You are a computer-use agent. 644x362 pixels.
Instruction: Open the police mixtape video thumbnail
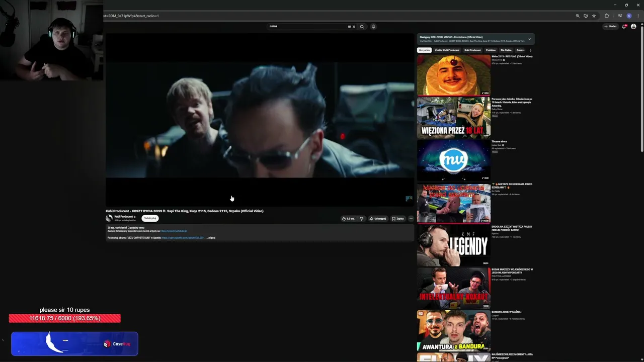[454, 203]
